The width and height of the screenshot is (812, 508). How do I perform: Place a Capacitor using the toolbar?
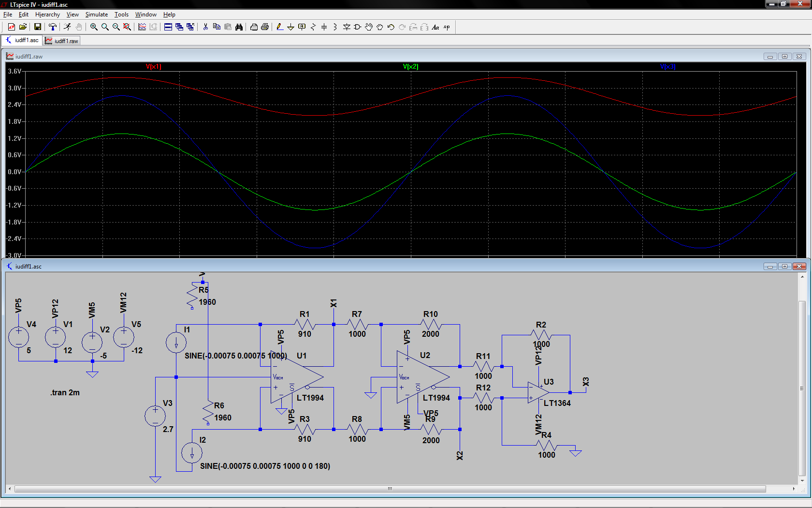click(x=324, y=27)
